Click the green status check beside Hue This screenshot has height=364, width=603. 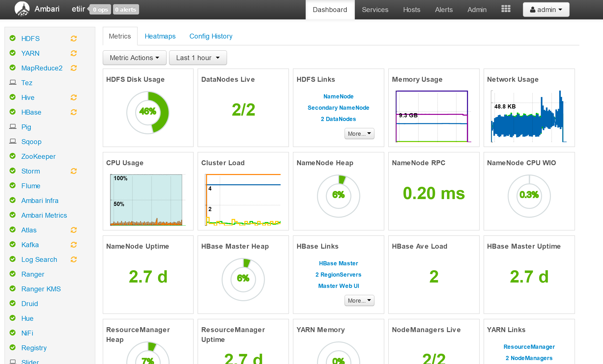pyautogui.click(x=13, y=318)
